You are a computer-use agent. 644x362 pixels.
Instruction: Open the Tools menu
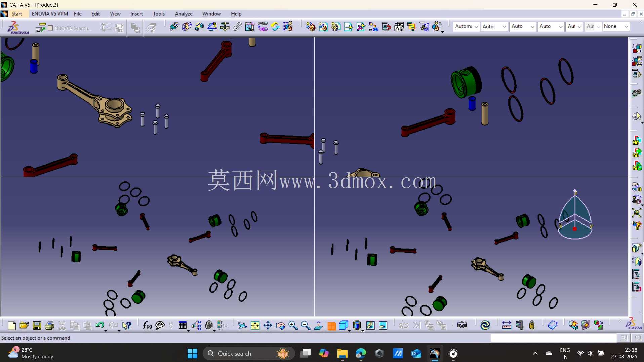[x=159, y=14]
